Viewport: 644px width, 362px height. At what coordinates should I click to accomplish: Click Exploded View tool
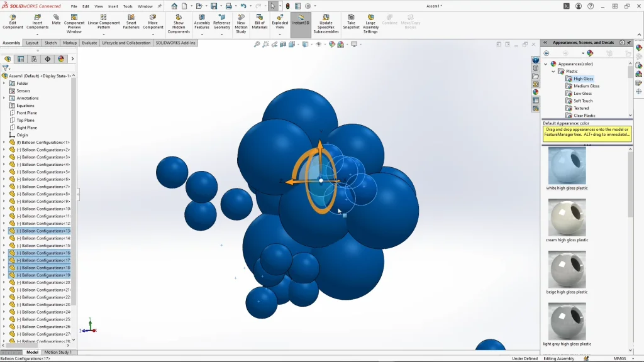tap(280, 22)
